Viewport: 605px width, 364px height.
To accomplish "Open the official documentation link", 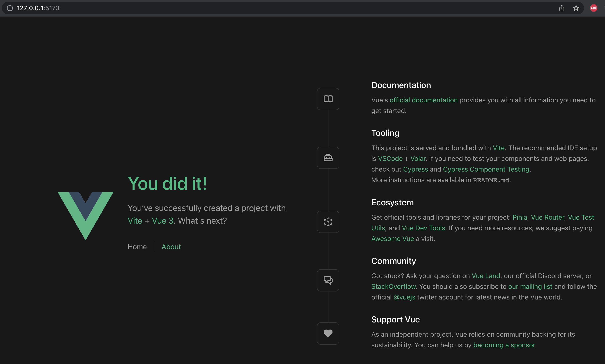I will click(423, 100).
